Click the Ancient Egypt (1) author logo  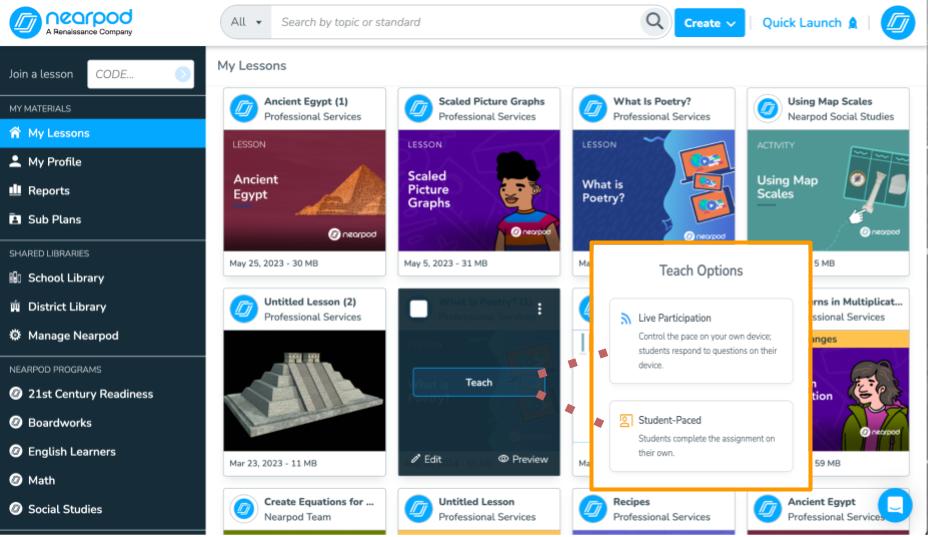click(244, 109)
